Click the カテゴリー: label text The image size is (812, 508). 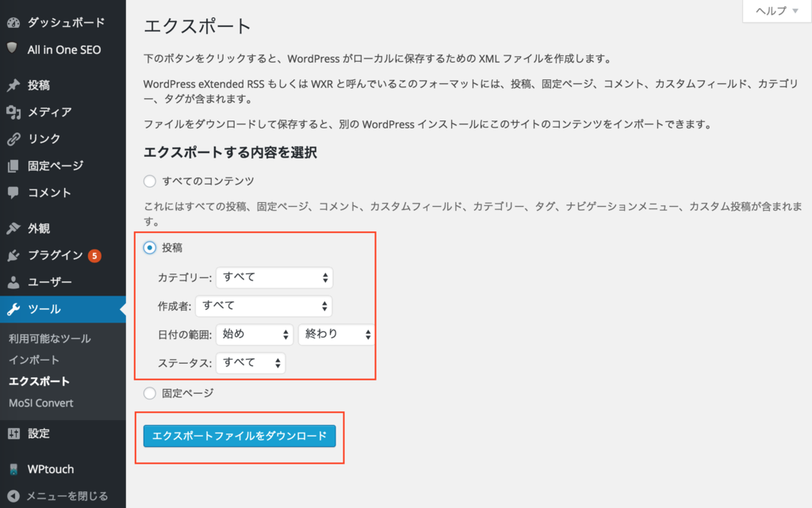[x=184, y=278]
